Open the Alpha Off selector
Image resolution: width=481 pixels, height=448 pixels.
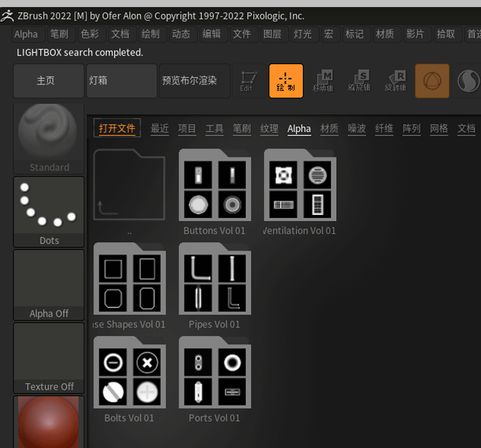(49, 285)
